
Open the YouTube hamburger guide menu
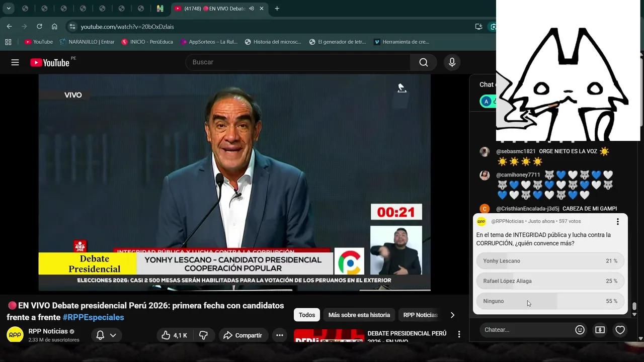pos(15,62)
